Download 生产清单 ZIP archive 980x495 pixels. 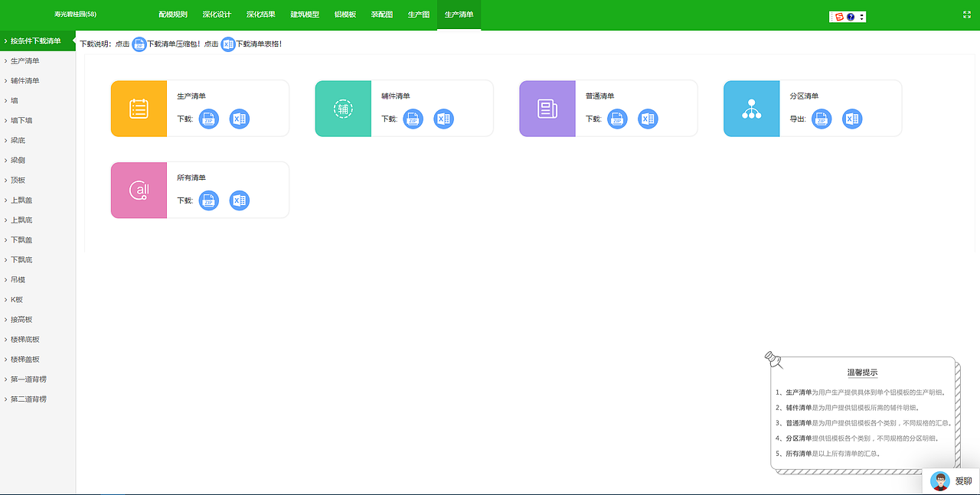click(209, 119)
